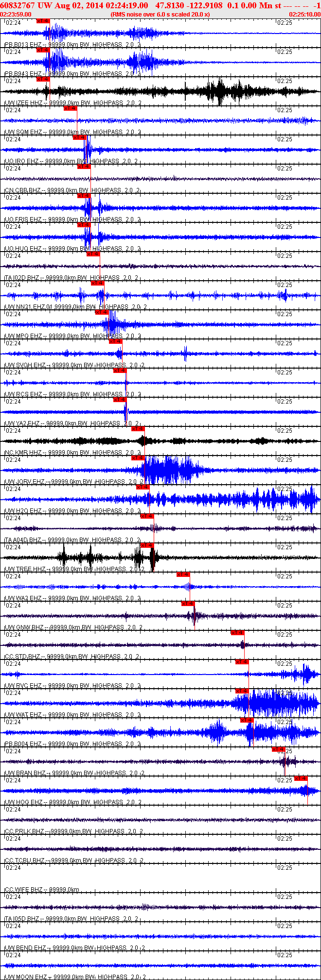Click the pick flag on UW IZEE trace
The width and height of the screenshot is (321, 980).
click(x=43, y=79)
